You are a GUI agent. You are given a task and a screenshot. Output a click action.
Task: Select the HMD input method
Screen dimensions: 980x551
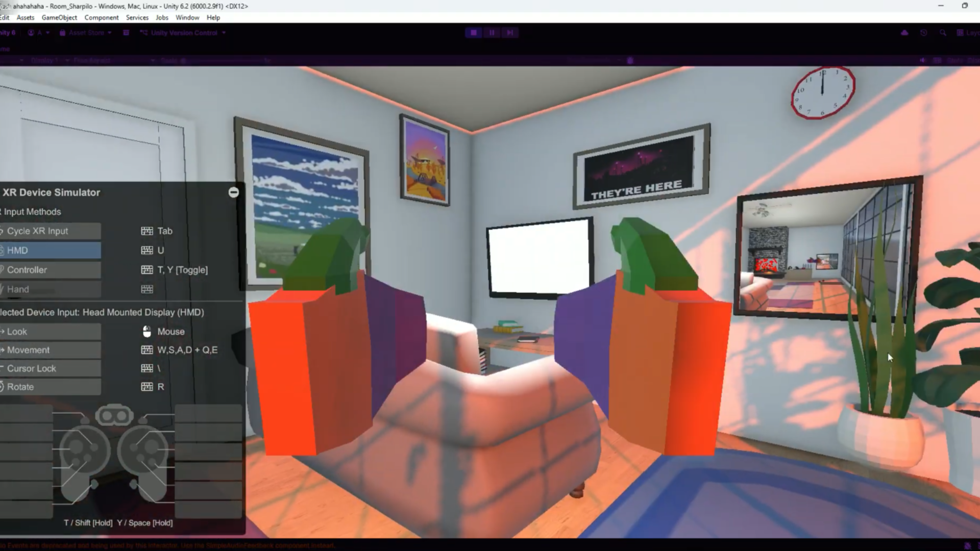pyautogui.click(x=50, y=251)
